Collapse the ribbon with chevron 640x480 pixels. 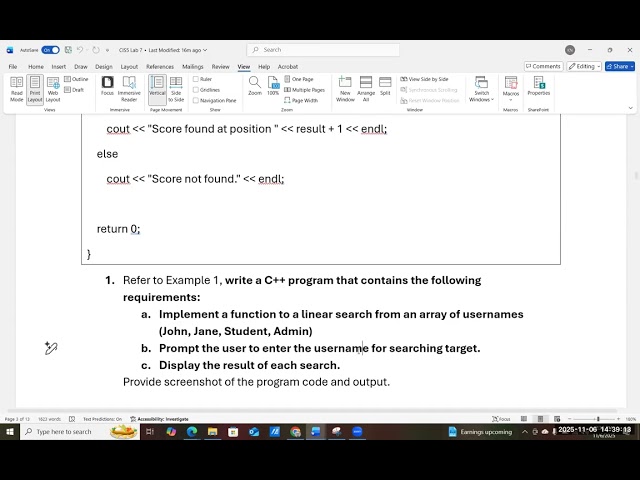point(631,108)
